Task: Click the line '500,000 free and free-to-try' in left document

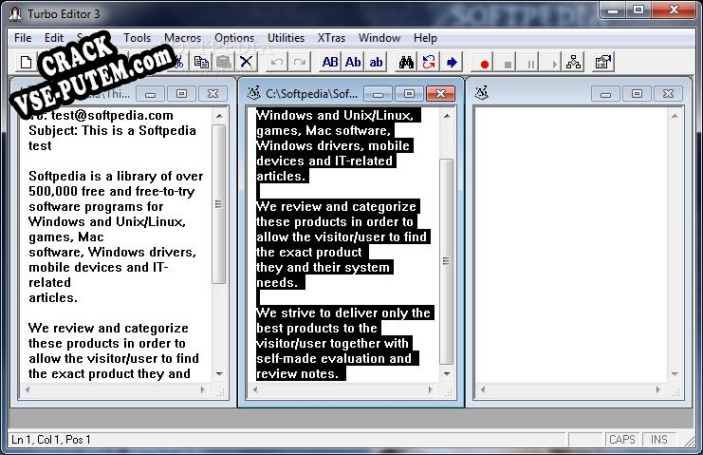Action: click(112, 191)
